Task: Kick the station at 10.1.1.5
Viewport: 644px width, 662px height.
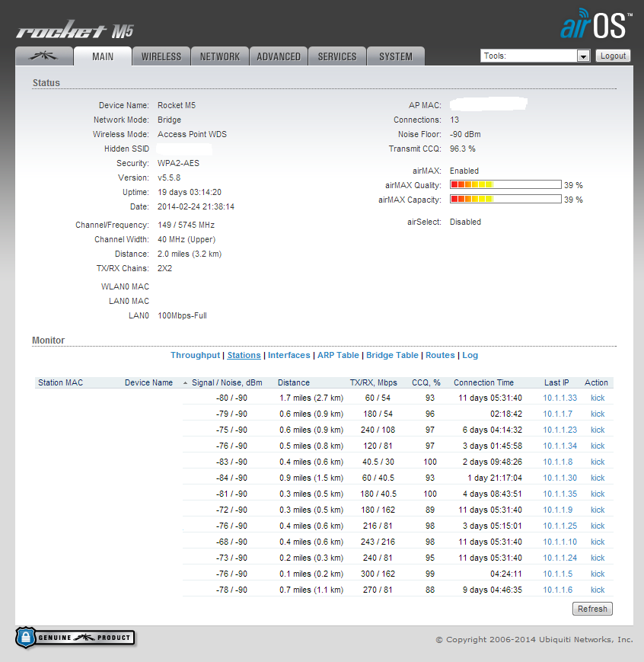Action: click(598, 574)
